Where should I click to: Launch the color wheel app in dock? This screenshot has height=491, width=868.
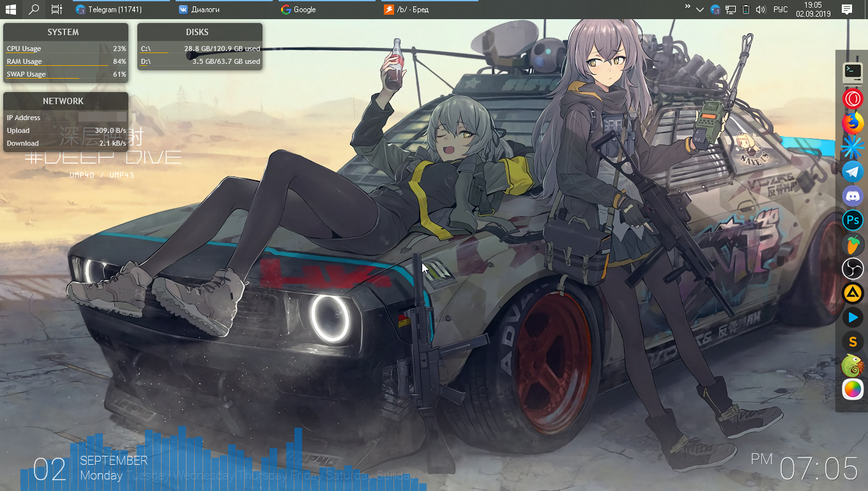[852, 389]
